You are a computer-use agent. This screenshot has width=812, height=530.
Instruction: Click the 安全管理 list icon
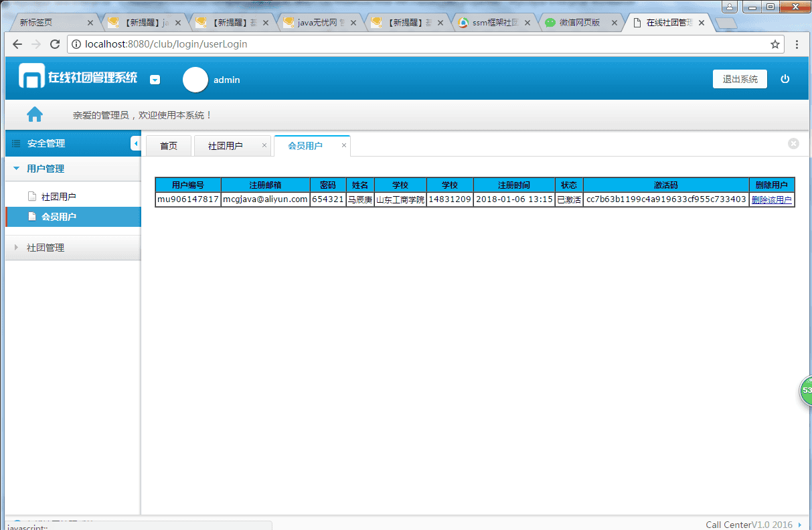16,143
